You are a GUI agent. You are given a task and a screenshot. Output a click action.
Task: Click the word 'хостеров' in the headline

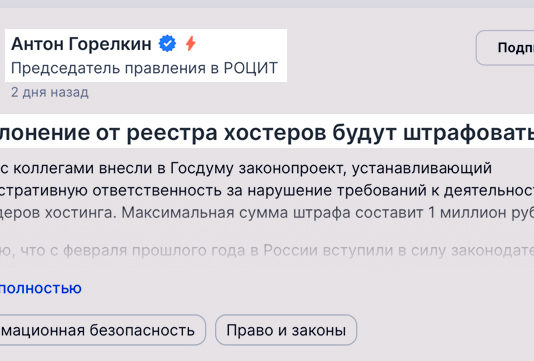click(x=275, y=132)
